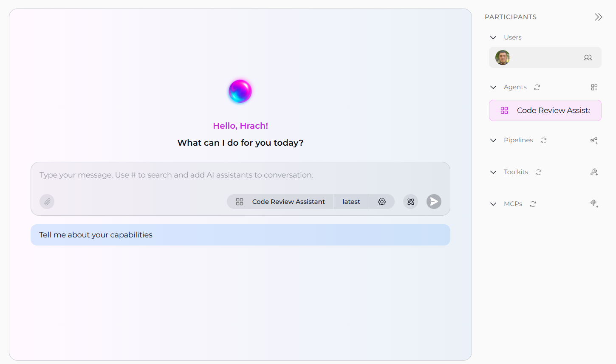The image size is (616, 364).
Task: Click the Code Review Assistant chip in input
Action: (x=281, y=202)
